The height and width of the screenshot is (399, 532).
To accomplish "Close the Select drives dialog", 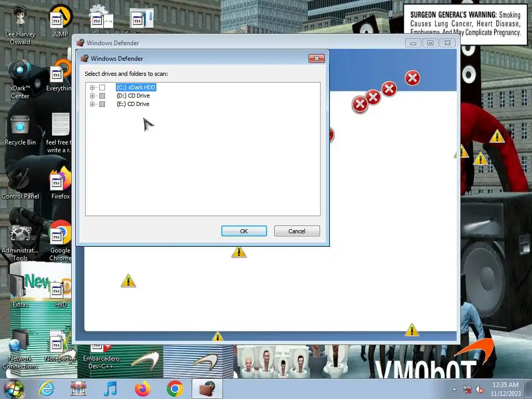I will (x=316, y=58).
